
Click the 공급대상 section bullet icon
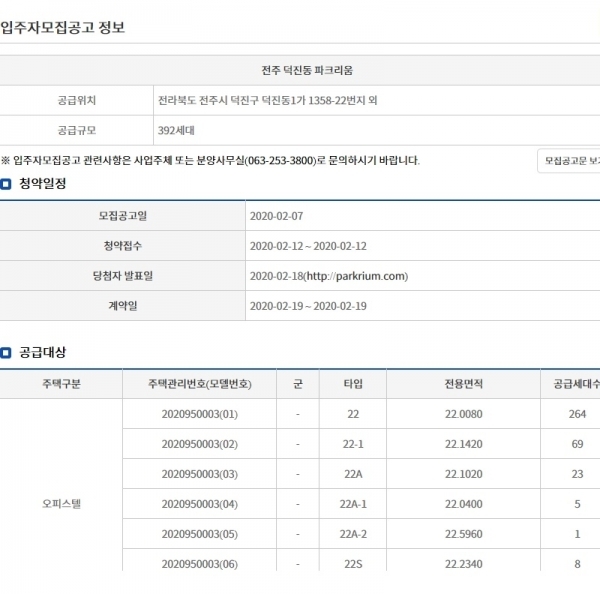tap(6, 352)
